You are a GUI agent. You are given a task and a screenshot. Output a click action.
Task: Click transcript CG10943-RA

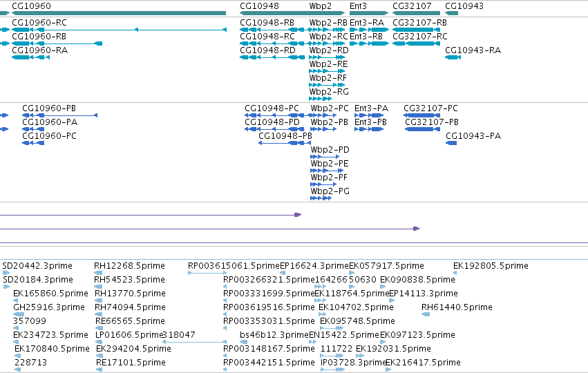pyautogui.click(x=473, y=50)
